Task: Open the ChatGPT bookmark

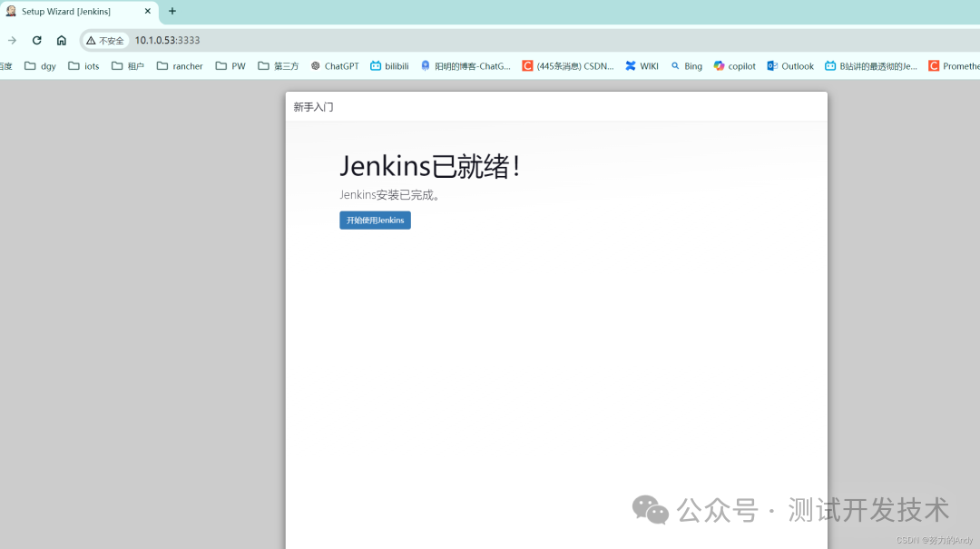Action: click(x=335, y=65)
